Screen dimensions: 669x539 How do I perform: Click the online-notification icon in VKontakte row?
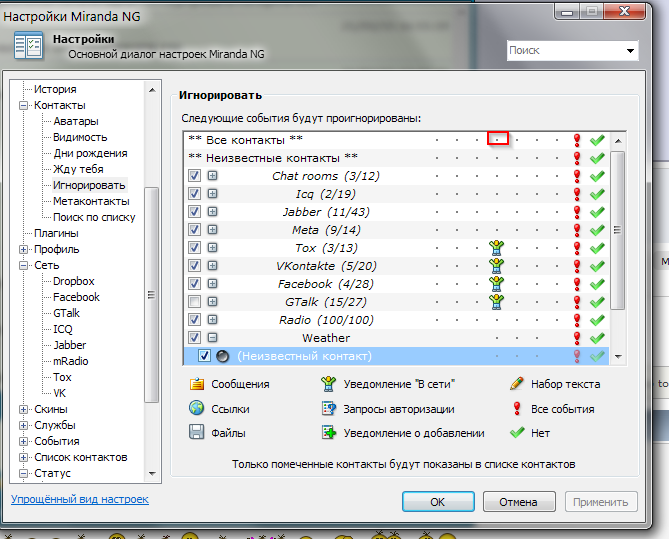click(497, 266)
